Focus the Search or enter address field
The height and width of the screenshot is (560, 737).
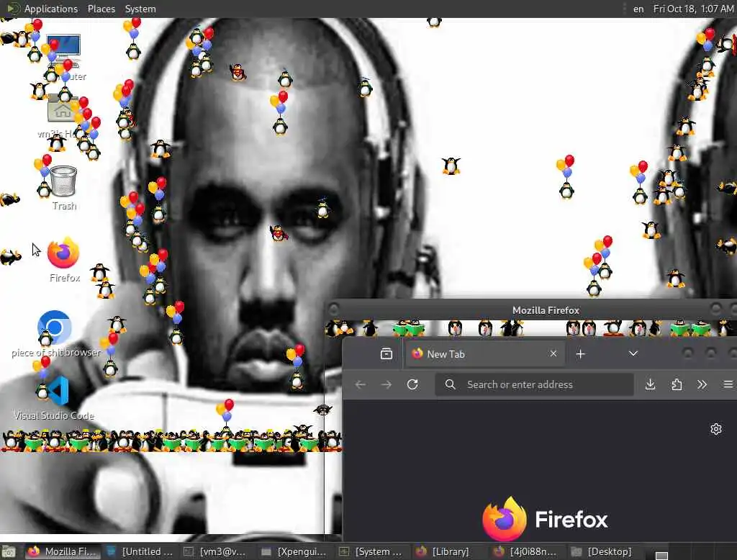pyautogui.click(x=535, y=384)
